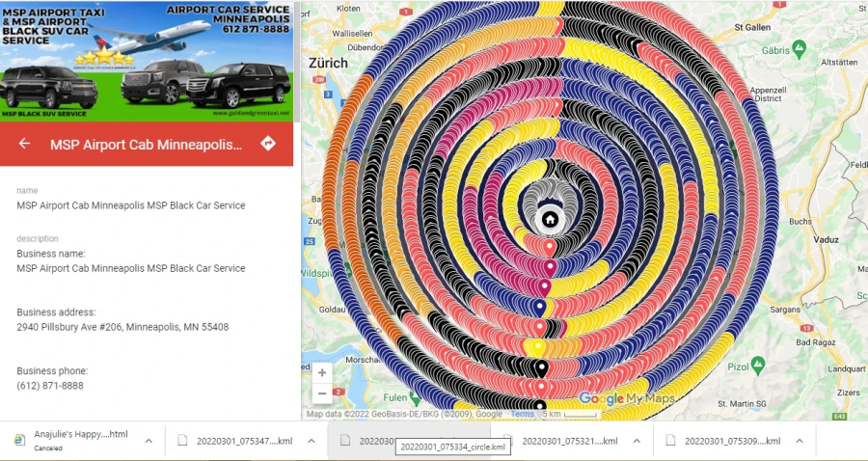Expand options for 20220301_075309 kml download
The width and height of the screenshot is (868, 461).
pyautogui.click(x=800, y=441)
